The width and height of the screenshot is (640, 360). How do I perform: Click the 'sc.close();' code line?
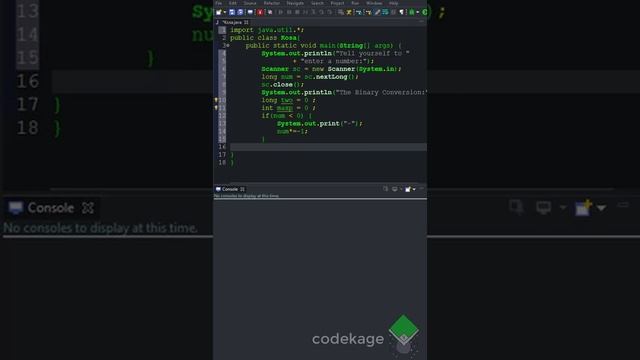point(282,84)
